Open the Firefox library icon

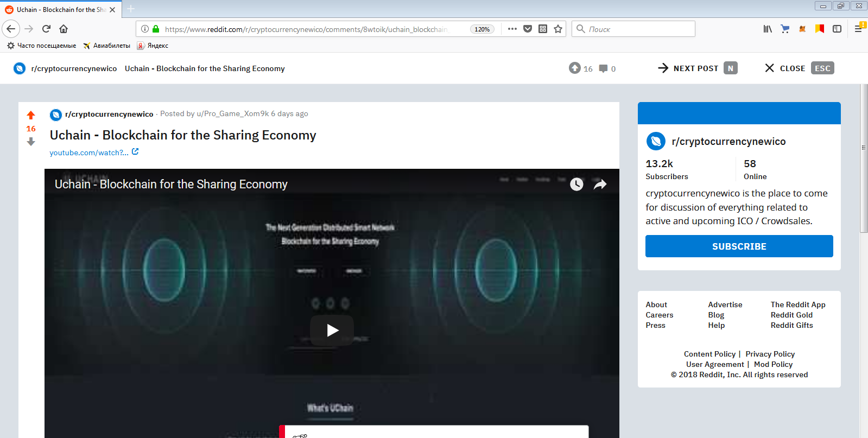(x=768, y=29)
